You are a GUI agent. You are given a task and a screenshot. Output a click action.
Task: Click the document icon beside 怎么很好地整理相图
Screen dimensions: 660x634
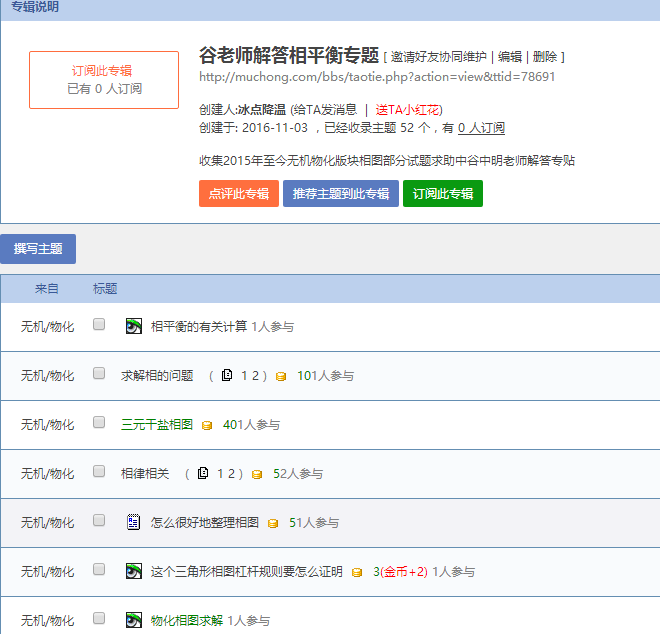click(133, 522)
